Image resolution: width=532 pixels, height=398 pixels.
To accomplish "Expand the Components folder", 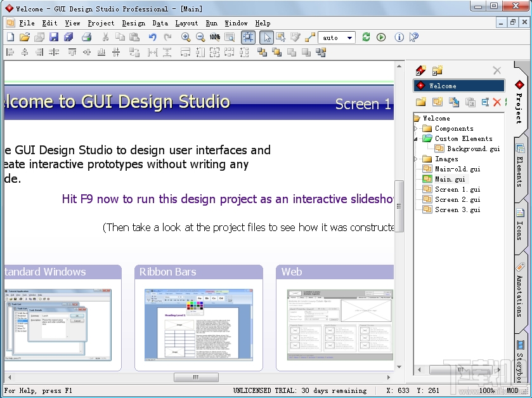I will (417, 128).
